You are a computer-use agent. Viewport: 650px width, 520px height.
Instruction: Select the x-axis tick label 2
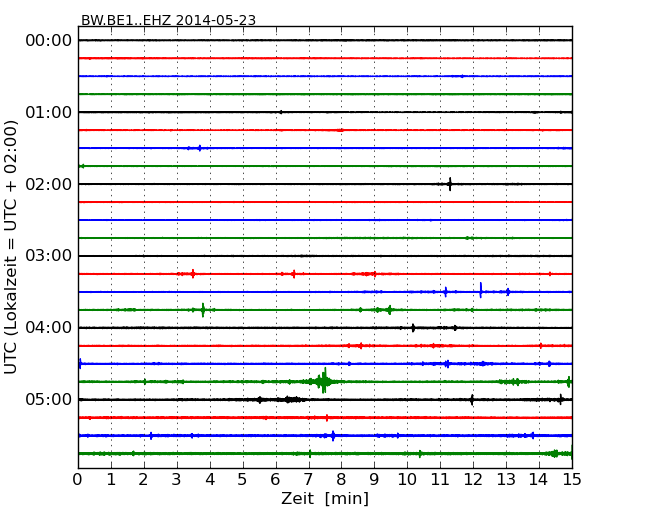coord(144,480)
